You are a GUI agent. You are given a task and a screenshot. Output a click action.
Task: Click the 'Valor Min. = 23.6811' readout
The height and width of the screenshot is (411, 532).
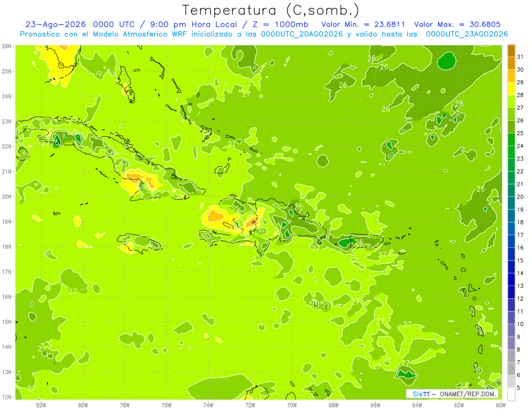(x=364, y=24)
